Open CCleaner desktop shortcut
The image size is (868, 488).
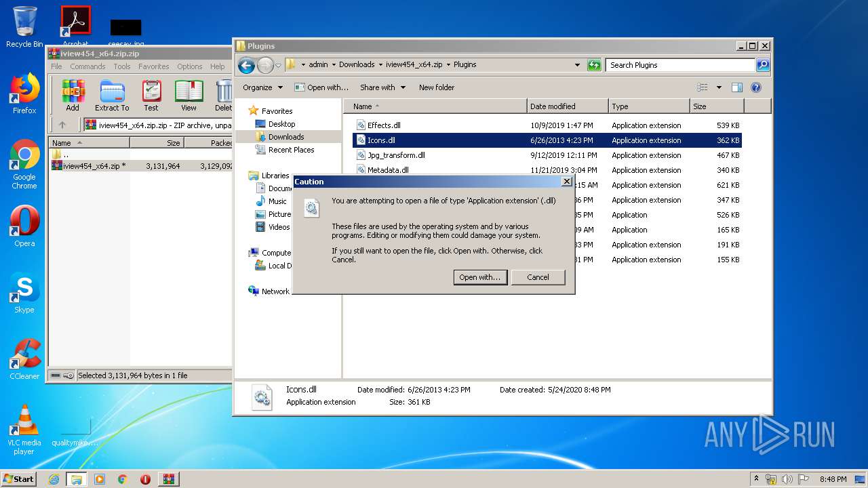(x=24, y=359)
